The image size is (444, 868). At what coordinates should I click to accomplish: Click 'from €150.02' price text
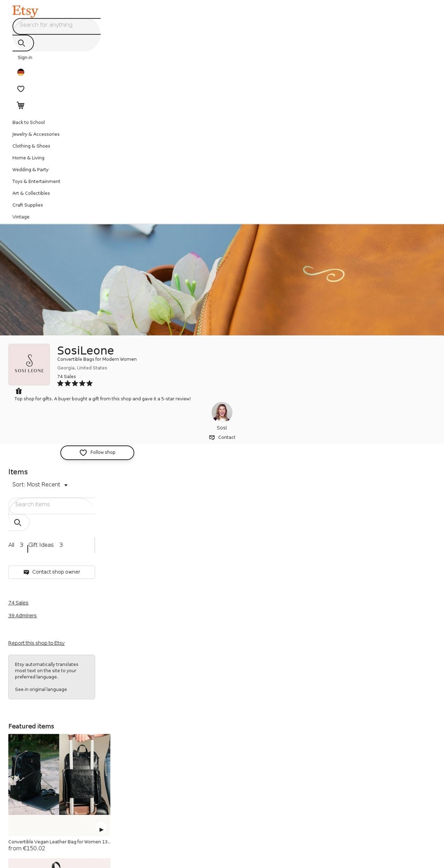pos(27,849)
